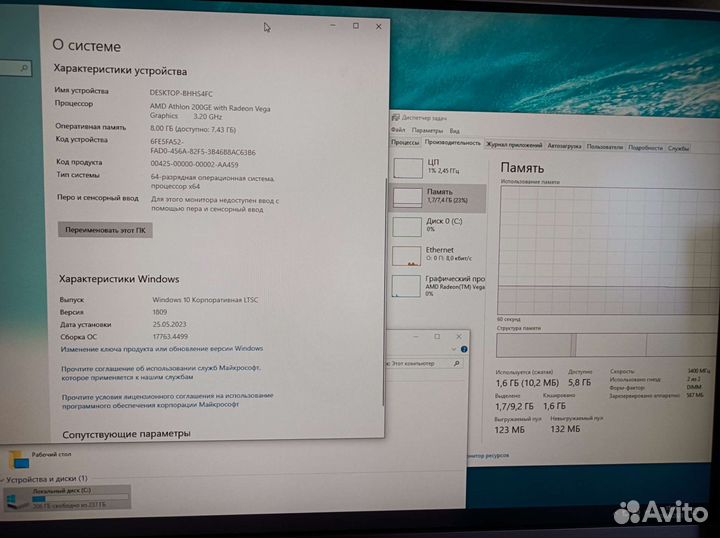The width and height of the screenshot is (720, 538).
Task: Switch to the Подробности tab
Action: tap(645, 147)
